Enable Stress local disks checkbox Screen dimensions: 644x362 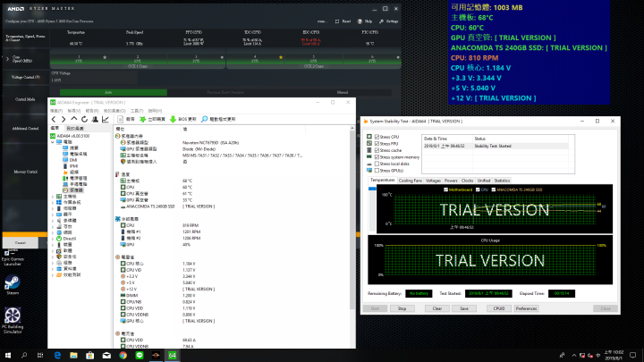[x=377, y=164]
